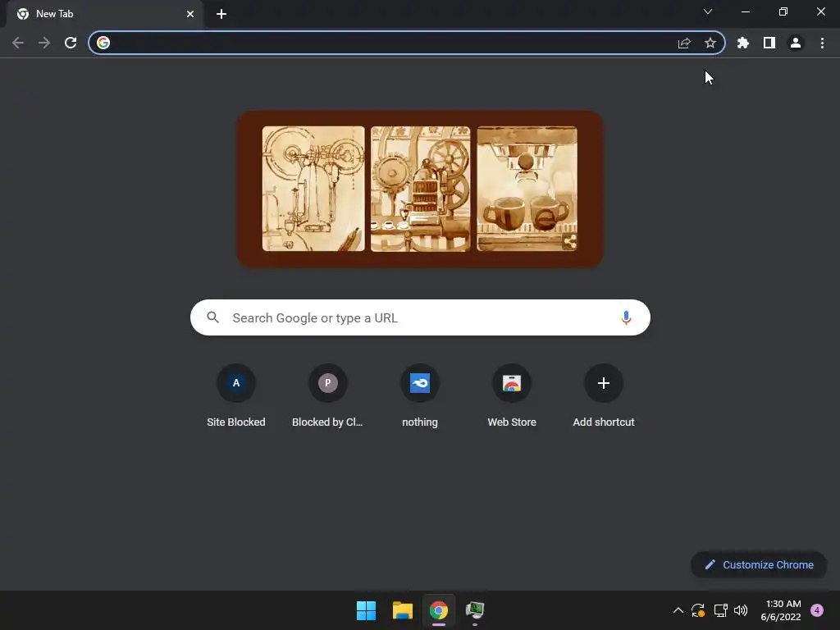The height and width of the screenshot is (630, 840).
Task: Open the Windows Start menu
Action: click(367, 610)
